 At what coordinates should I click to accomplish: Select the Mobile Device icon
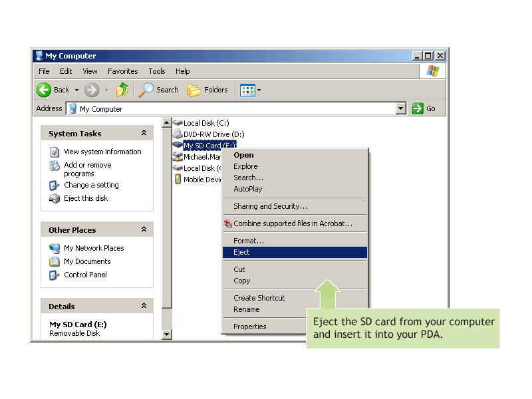(x=178, y=179)
